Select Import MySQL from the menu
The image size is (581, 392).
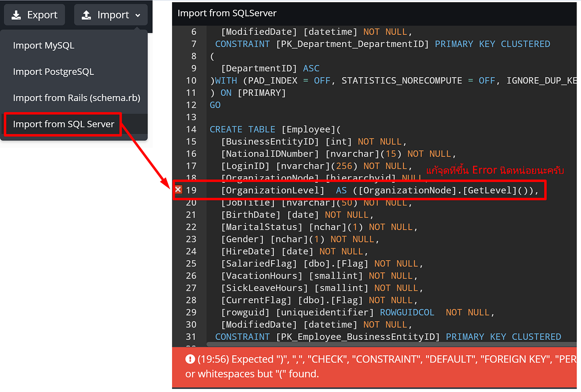[x=44, y=45]
